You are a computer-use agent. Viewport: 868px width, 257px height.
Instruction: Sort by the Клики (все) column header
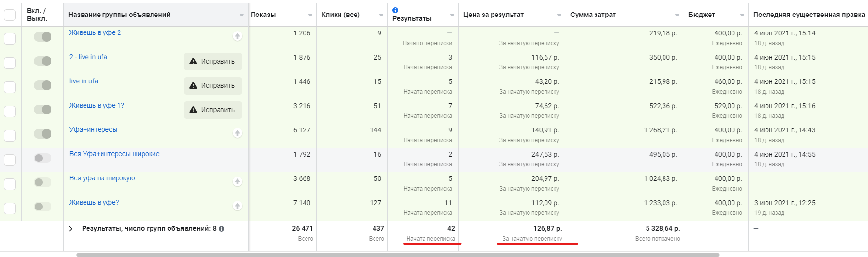point(340,15)
